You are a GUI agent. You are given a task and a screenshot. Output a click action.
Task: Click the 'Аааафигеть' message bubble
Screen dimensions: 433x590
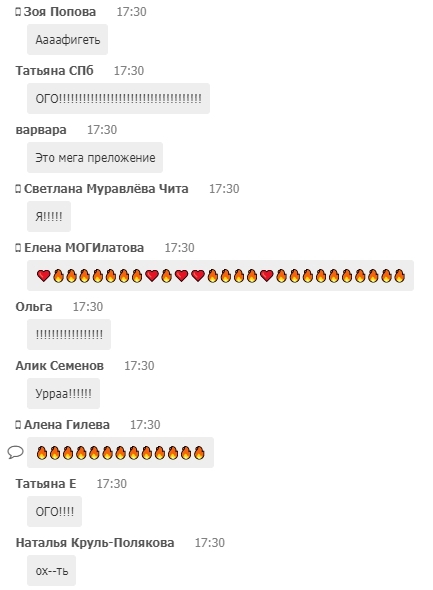67,40
